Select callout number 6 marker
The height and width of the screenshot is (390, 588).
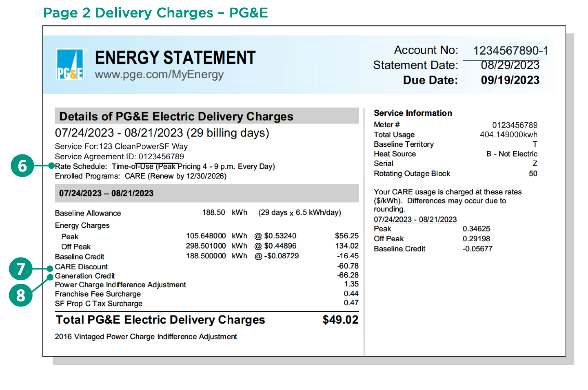pos(22,166)
